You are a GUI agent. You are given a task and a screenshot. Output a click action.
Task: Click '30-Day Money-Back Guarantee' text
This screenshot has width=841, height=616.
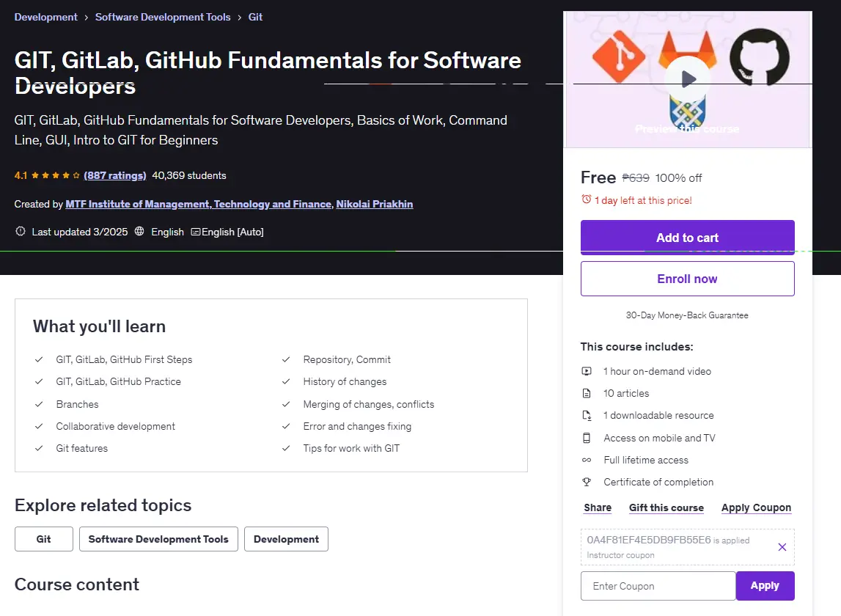687,315
